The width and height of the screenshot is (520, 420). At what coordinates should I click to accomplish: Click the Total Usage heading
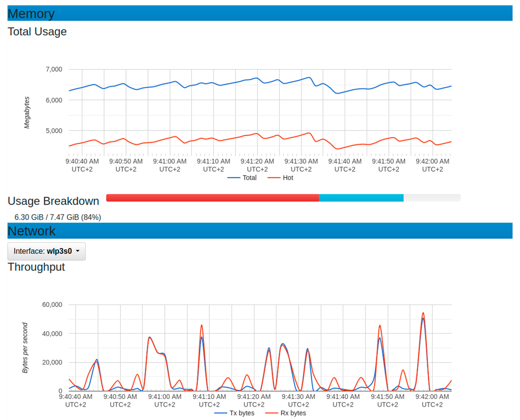[37, 31]
